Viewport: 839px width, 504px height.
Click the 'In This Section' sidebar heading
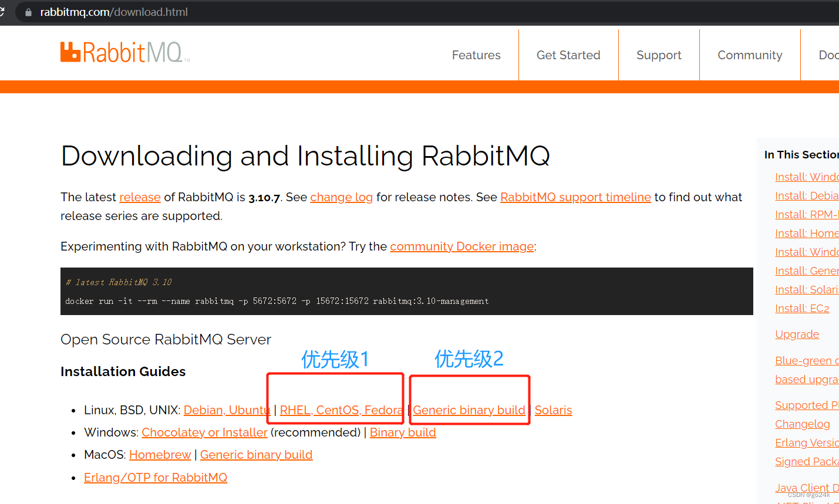click(801, 155)
